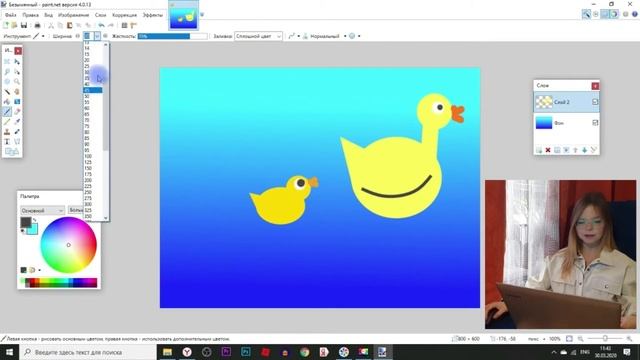Open the Windows Start menu
Viewport: 640px width, 360px height.
pyautogui.click(x=9, y=352)
